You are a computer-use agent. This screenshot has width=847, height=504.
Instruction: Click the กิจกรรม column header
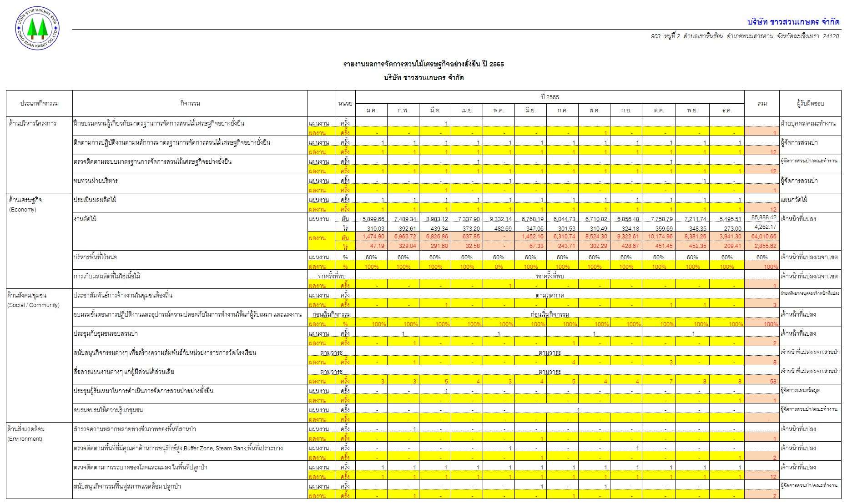point(190,103)
